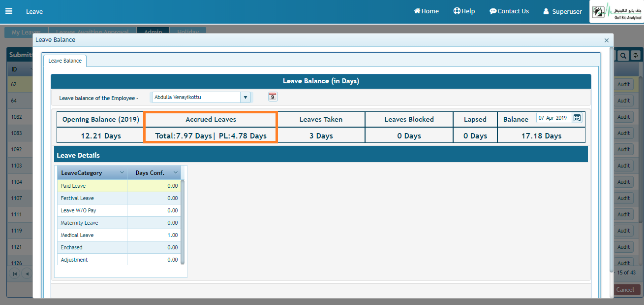Click the Balance value 17.18 Days

coord(542,136)
